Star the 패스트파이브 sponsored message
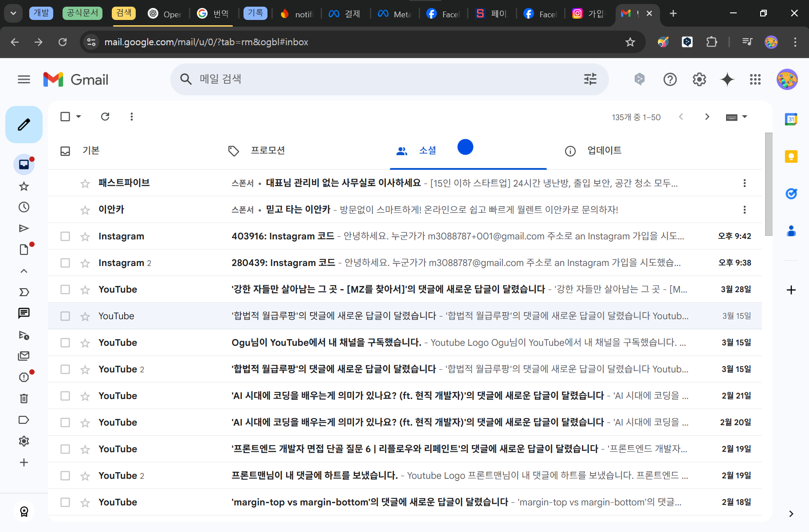Viewport: 809px width, 532px height. [85, 183]
